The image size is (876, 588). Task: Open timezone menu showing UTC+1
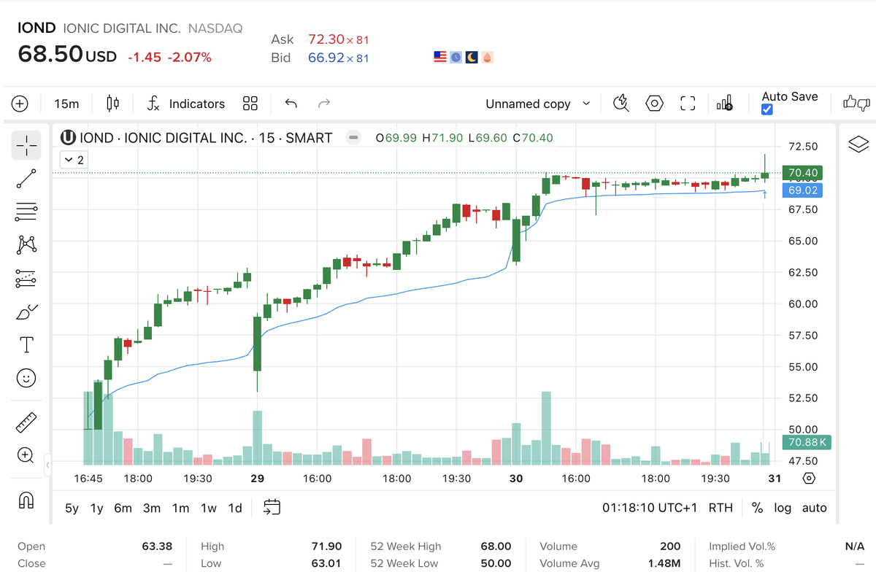[x=650, y=508]
